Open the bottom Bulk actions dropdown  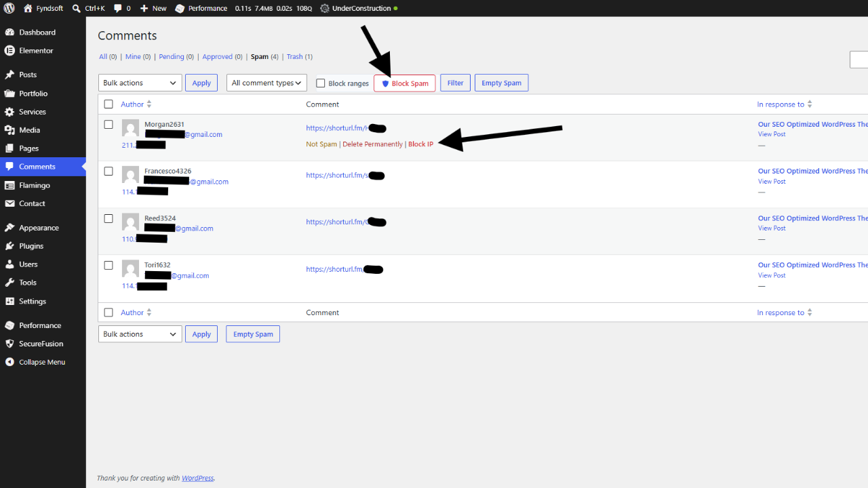(x=140, y=334)
